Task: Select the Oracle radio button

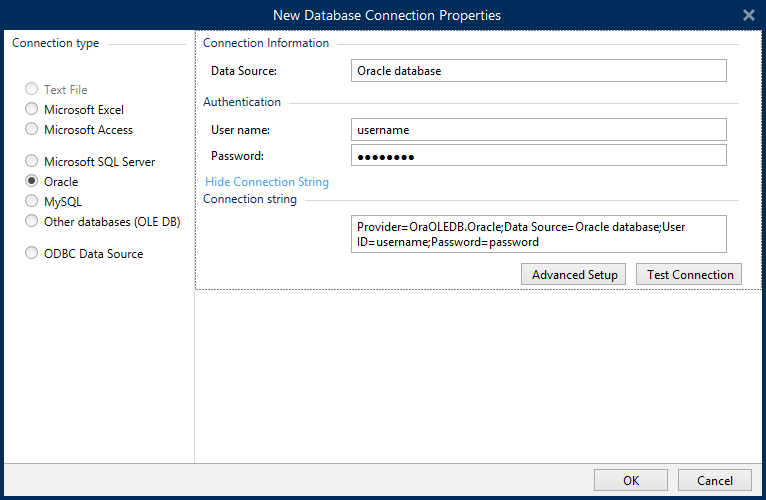Action: tap(33, 182)
